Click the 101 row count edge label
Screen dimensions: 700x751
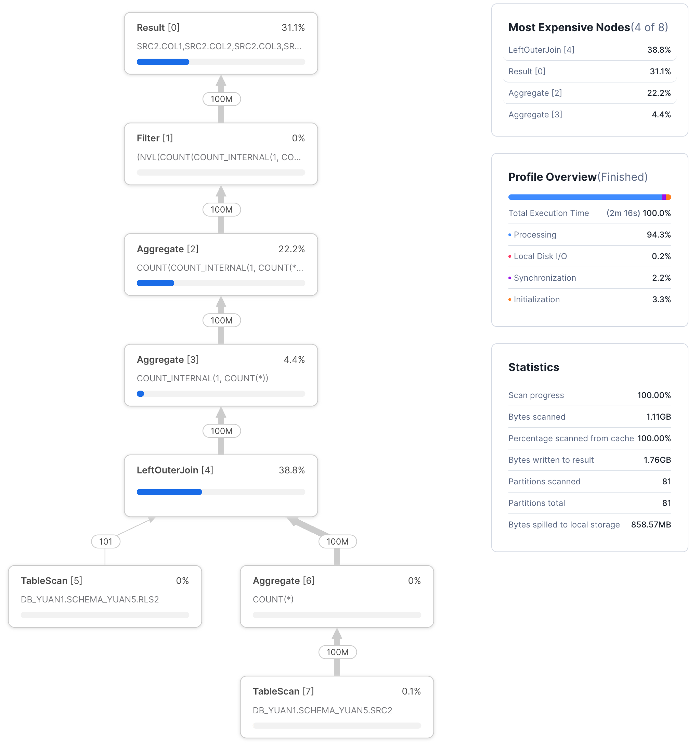[106, 541]
